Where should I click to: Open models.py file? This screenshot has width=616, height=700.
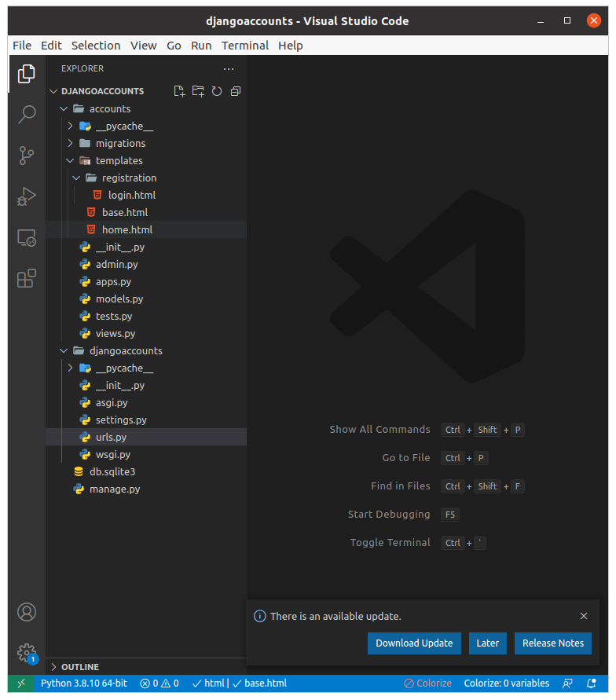[146, 299]
